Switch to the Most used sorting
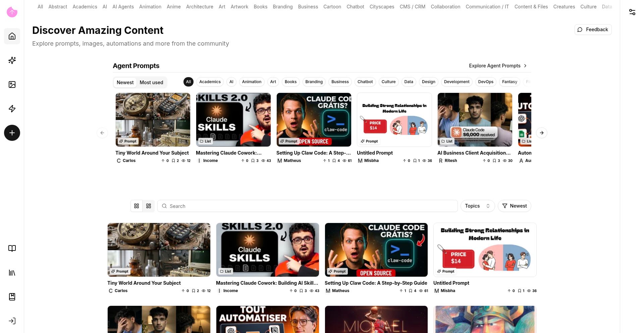Screen dimensions: 644x333 click(x=151, y=82)
